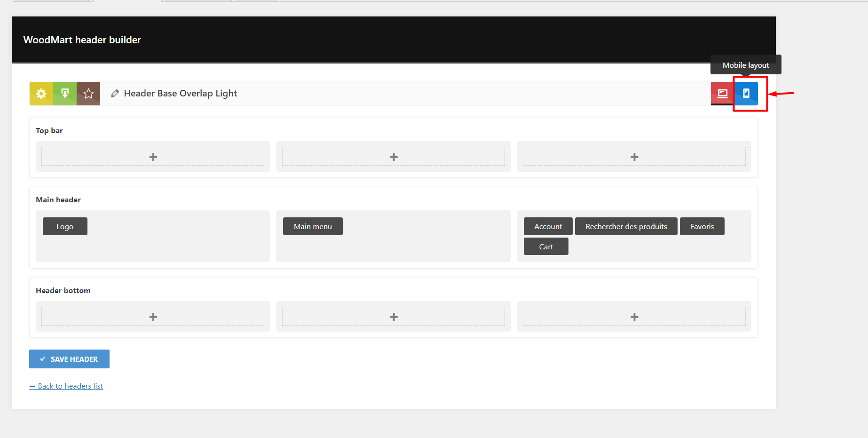
Task: Edit the Header Base Overlap Light name
Action: (181, 93)
